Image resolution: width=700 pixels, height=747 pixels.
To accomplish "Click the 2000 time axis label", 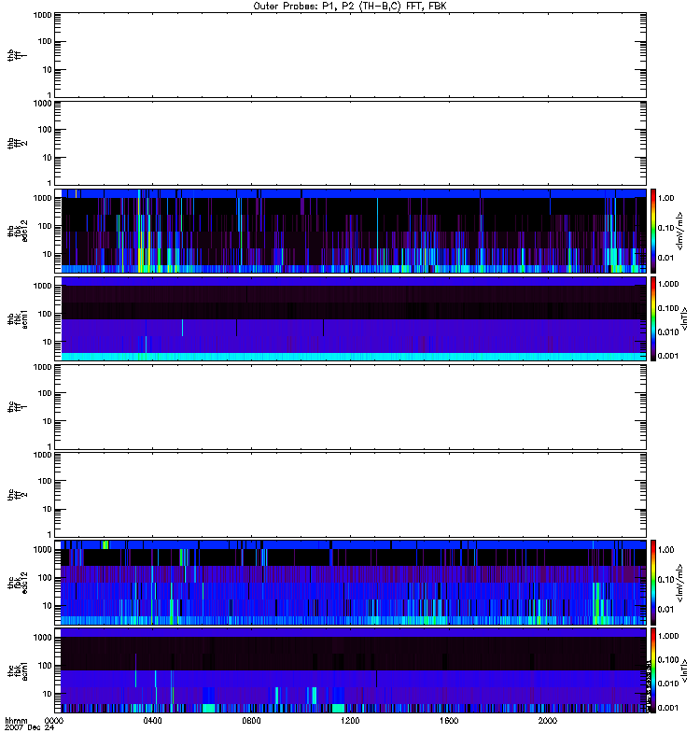I will click(x=548, y=721).
